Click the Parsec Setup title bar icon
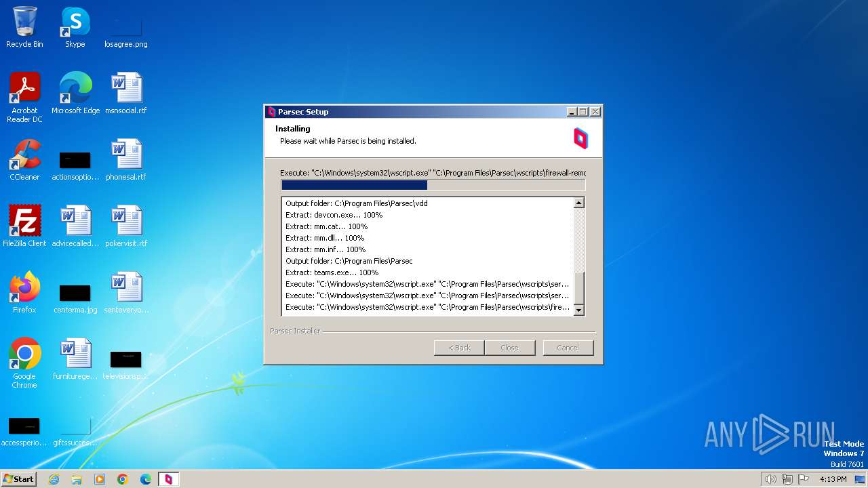 pyautogui.click(x=272, y=112)
